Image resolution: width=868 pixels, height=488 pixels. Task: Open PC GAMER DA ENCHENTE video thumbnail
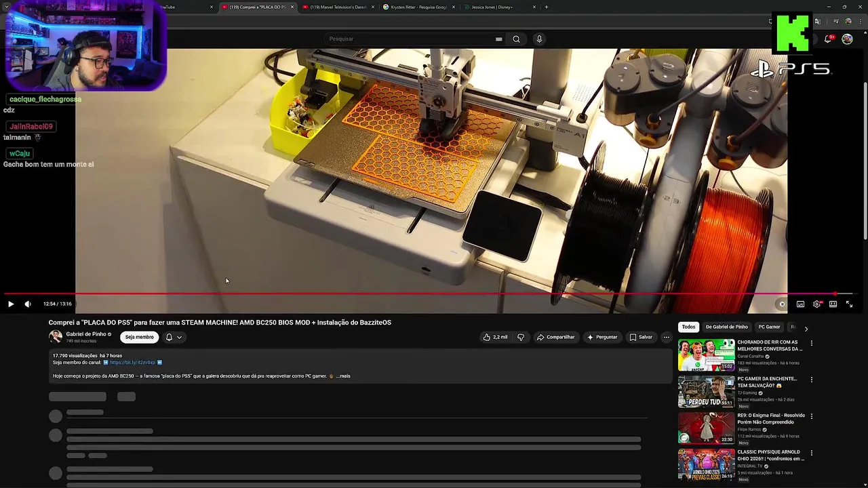pos(706,392)
